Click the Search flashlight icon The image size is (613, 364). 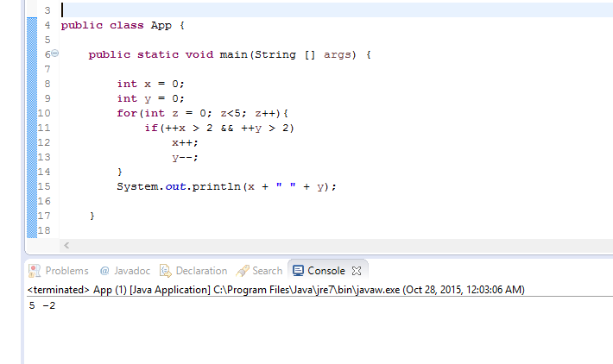coord(243,271)
